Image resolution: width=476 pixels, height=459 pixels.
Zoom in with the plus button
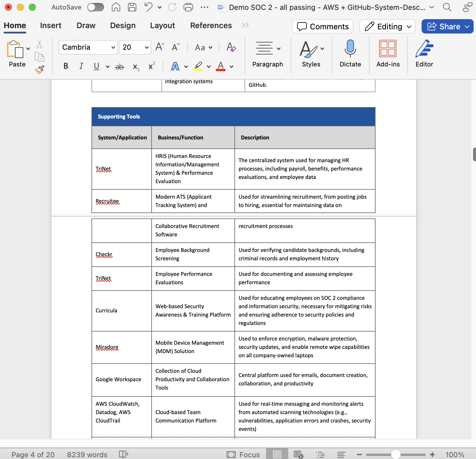tap(432, 455)
